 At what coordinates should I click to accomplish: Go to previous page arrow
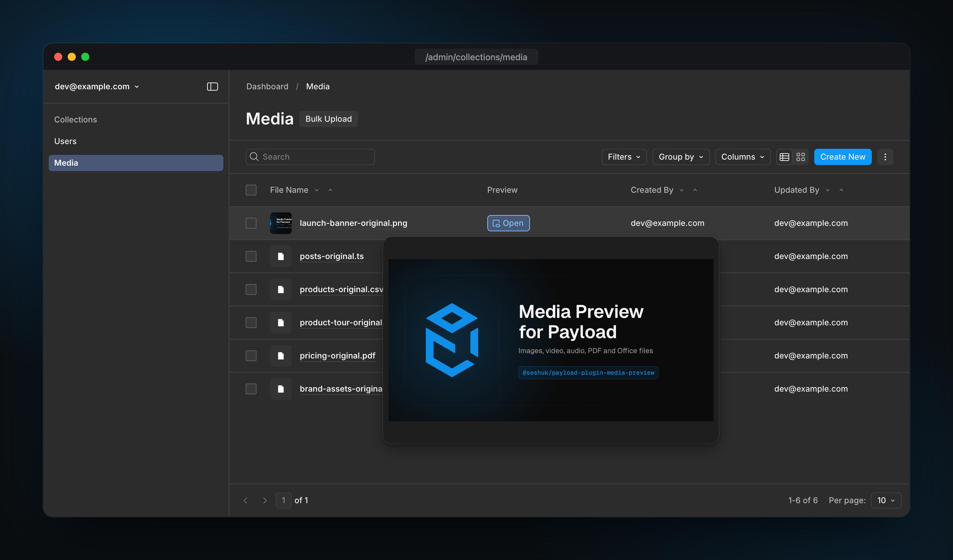(245, 501)
